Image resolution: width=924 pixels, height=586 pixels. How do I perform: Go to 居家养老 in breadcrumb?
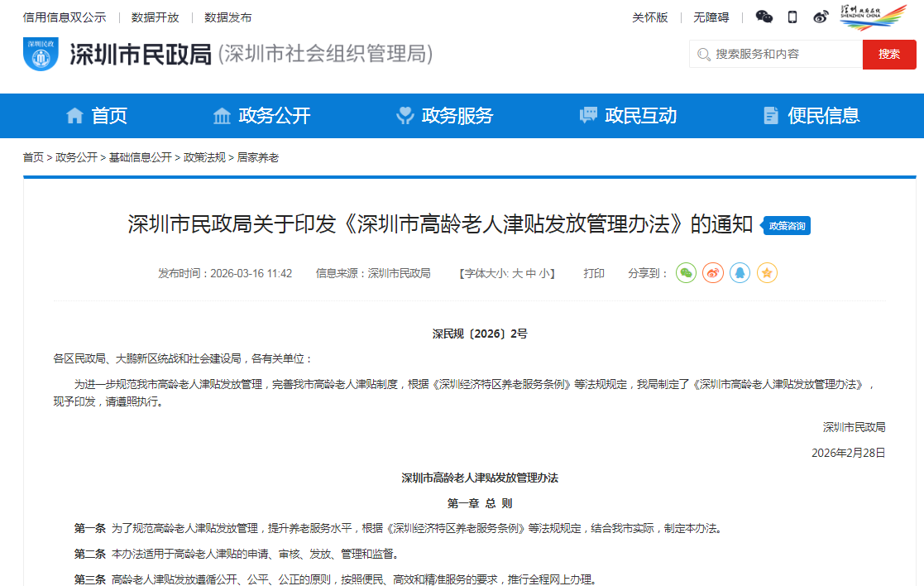pyautogui.click(x=258, y=157)
